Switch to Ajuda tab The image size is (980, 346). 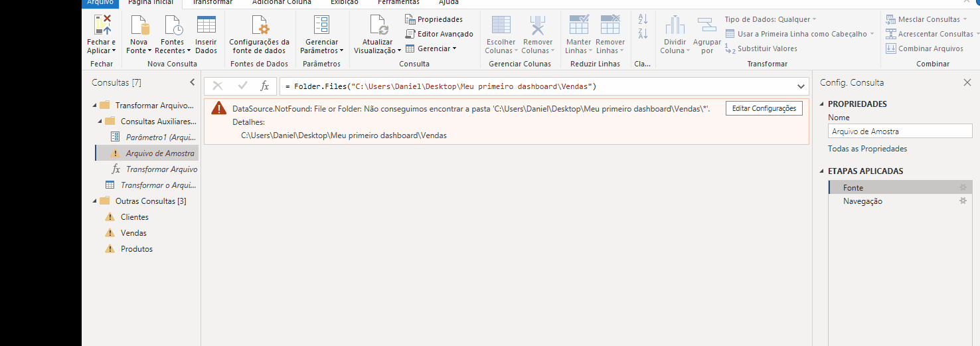(x=449, y=3)
